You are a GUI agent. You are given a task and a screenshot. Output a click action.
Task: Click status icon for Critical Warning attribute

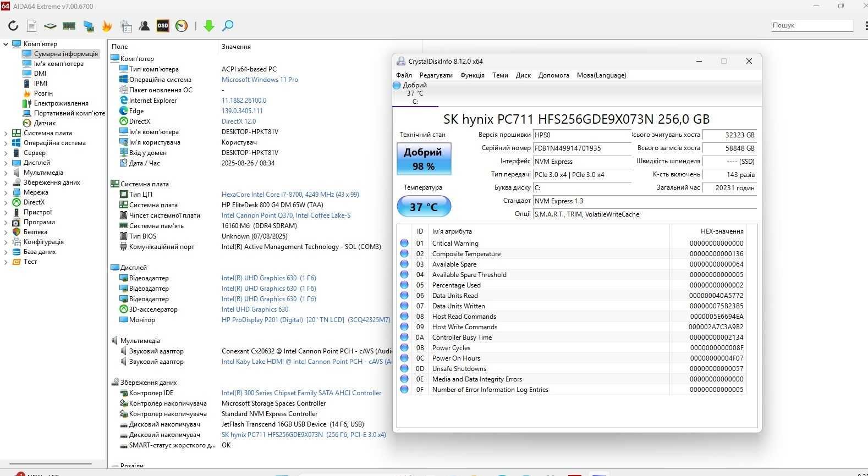(x=404, y=243)
